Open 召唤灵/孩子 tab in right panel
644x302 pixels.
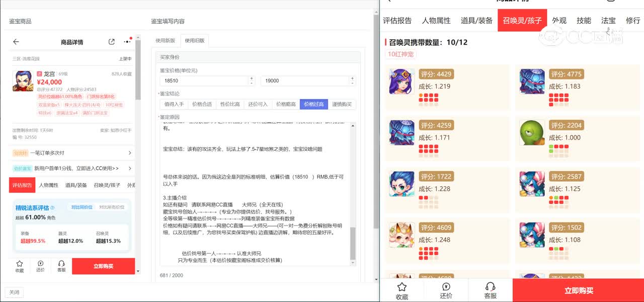[522, 21]
